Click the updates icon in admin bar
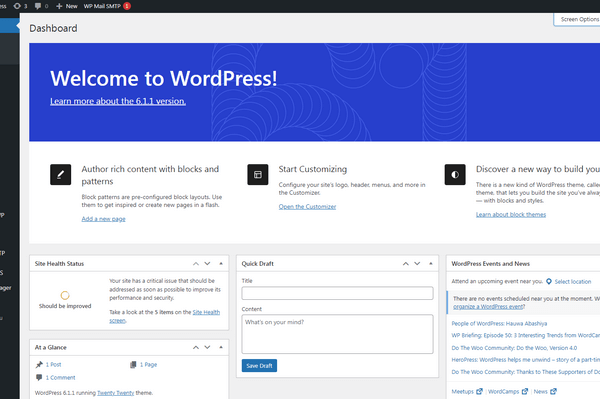 coord(17,6)
